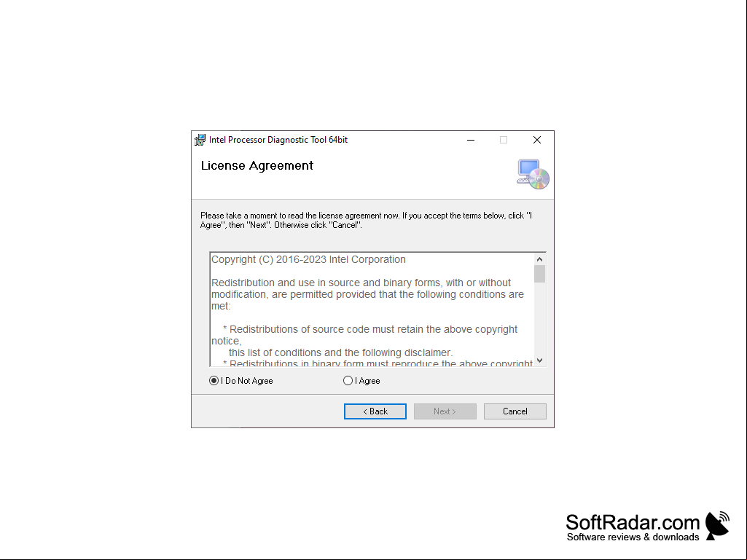Click the empty scrollbar track below thumb
Viewport: 747px width, 560px height.
540,319
